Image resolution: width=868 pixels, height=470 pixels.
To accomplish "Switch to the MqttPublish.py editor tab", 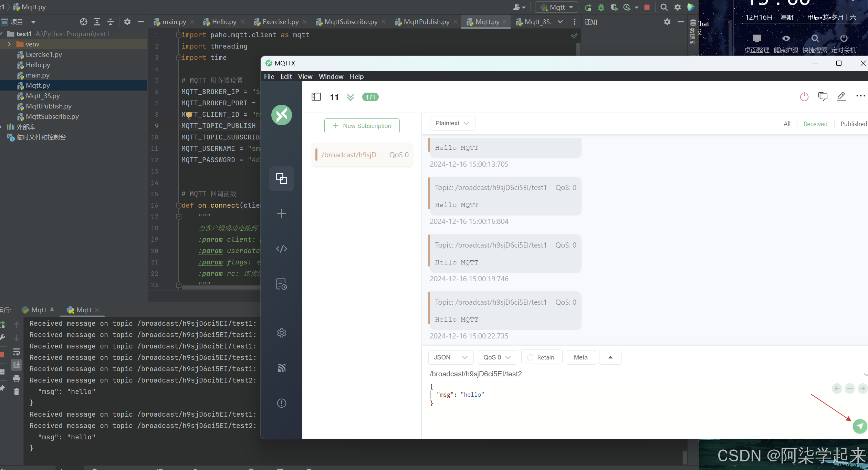I will click(x=426, y=22).
